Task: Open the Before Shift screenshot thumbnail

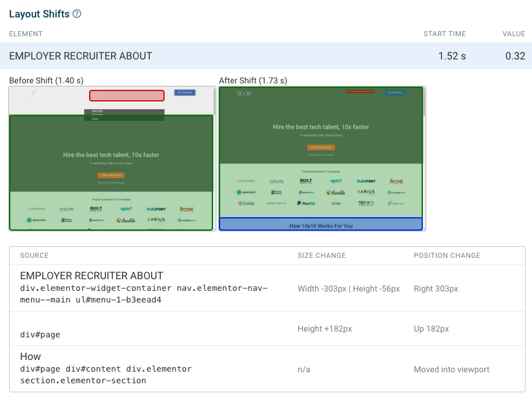Action: [112, 158]
